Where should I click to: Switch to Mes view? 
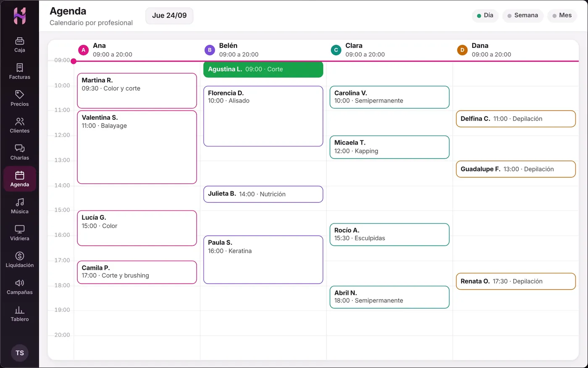tap(562, 16)
